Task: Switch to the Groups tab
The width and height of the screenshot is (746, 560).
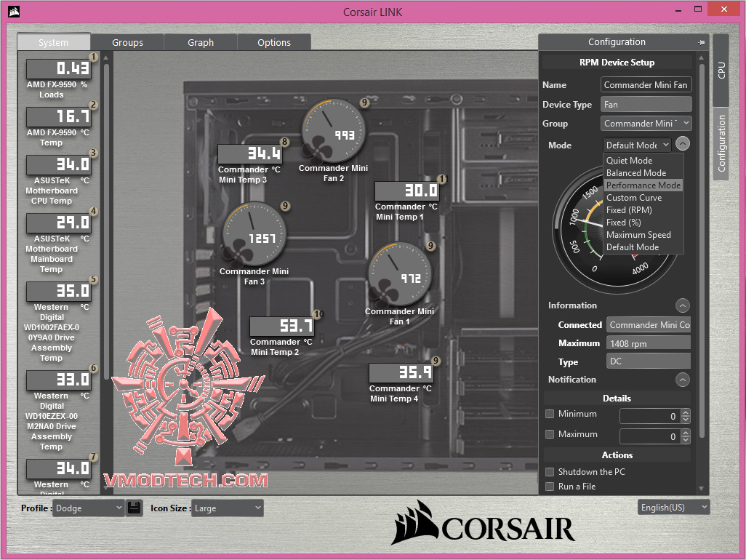Action: [x=127, y=42]
